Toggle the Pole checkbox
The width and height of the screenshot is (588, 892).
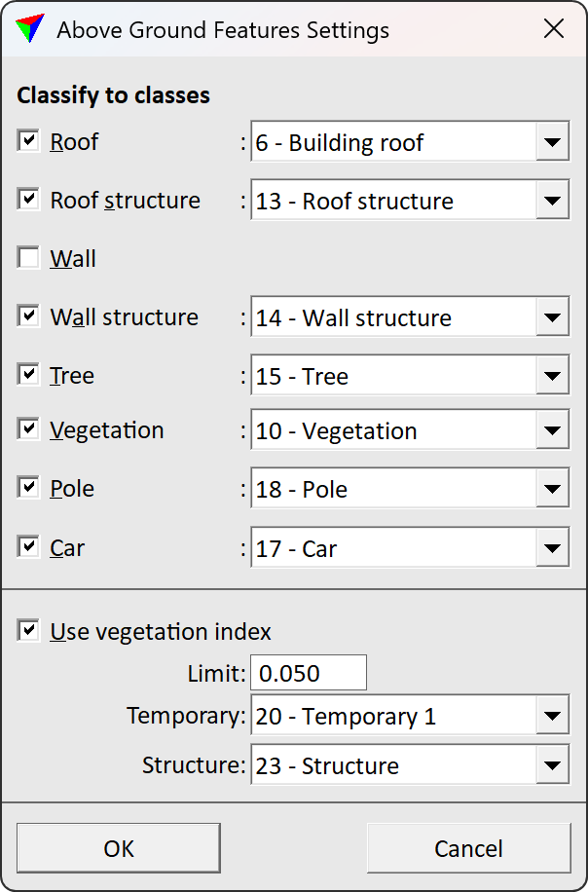26,487
